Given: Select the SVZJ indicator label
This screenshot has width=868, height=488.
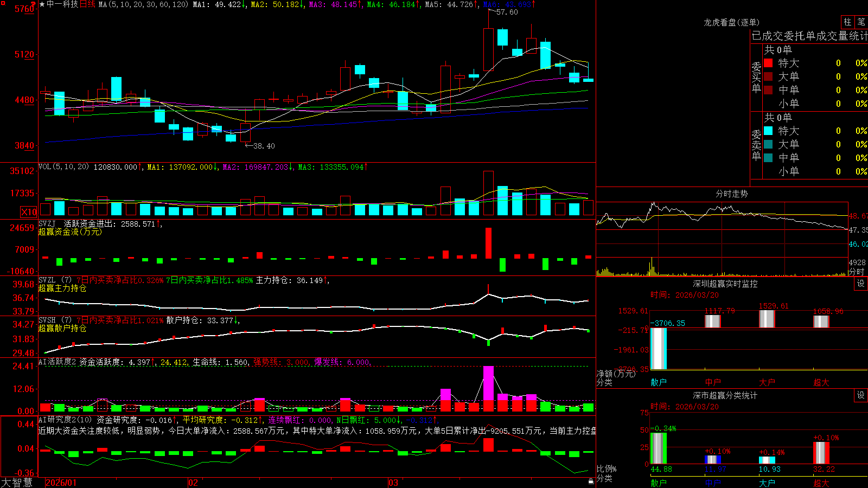Looking at the screenshot, I should [47, 223].
